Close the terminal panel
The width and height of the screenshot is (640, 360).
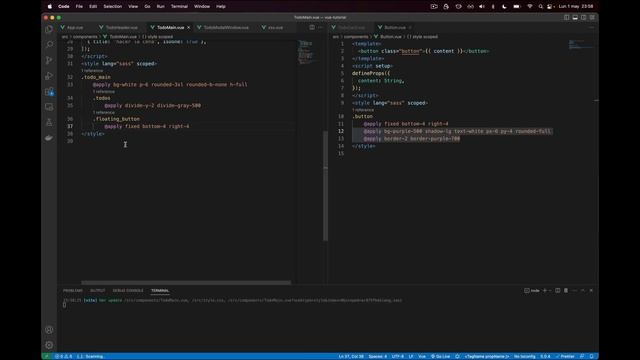591,291
